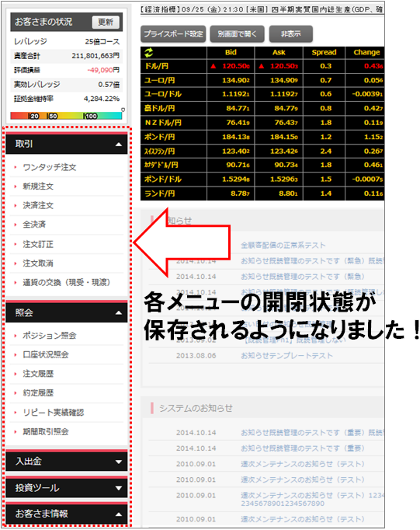This screenshot has height=530, width=420.
Task: Click レバレッジ value 25倍コース
Action: [102, 41]
